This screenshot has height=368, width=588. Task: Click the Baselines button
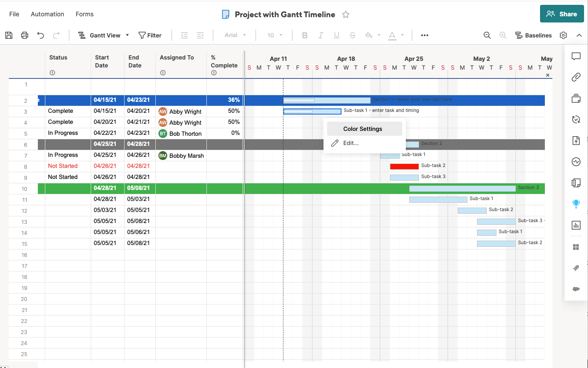[x=533, y=35]
